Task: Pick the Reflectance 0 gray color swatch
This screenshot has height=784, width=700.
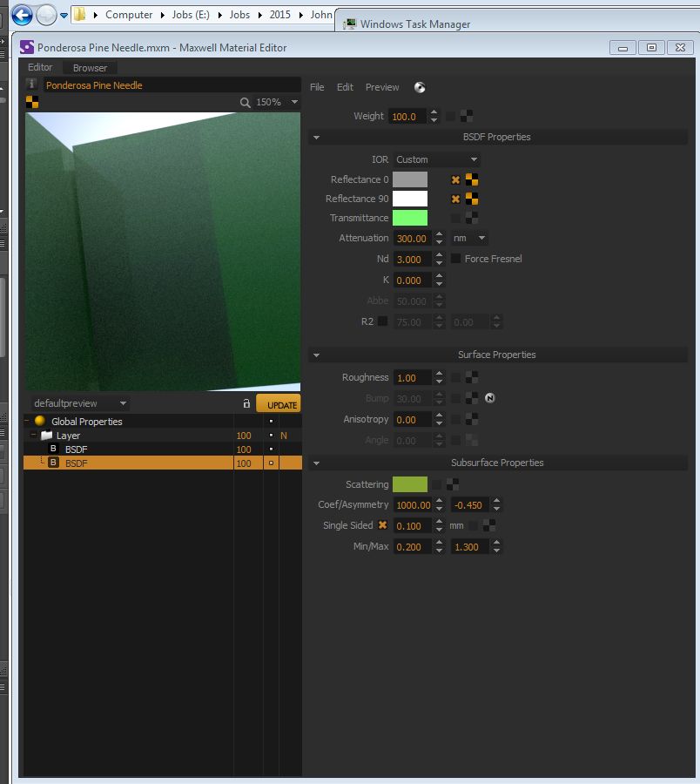Action: pyautogui.click(x=410, y=179)
